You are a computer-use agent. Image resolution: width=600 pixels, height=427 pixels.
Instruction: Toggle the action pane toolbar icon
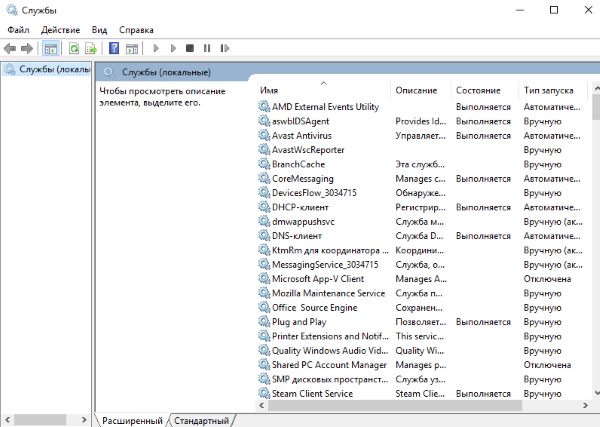point(132,49)
